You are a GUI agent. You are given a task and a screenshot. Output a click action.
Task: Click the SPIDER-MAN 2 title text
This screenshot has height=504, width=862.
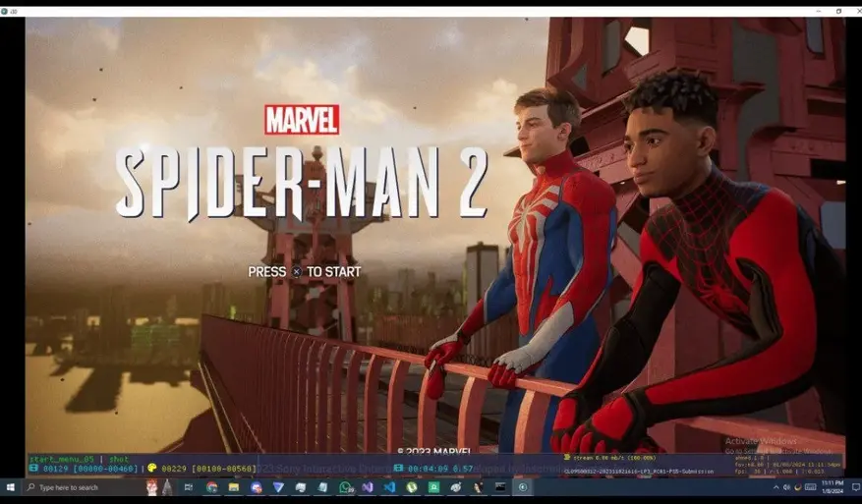click(x=302, y=184)
